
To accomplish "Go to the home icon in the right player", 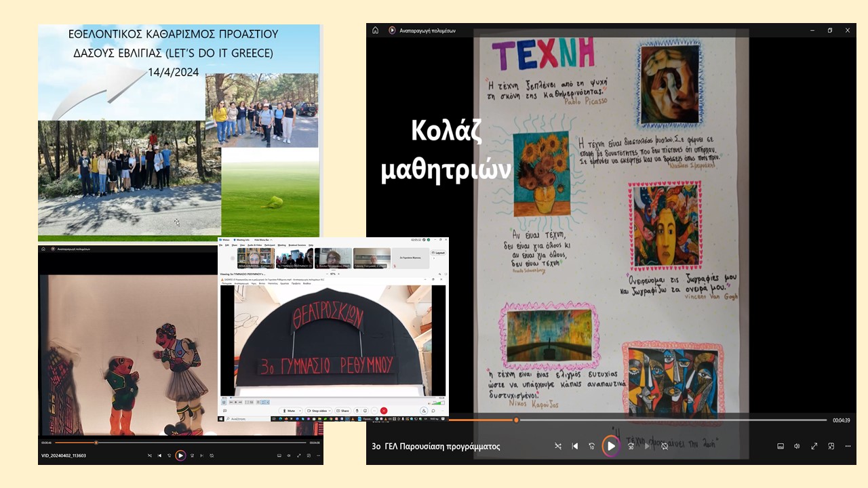I will click(x=376, y=30).
